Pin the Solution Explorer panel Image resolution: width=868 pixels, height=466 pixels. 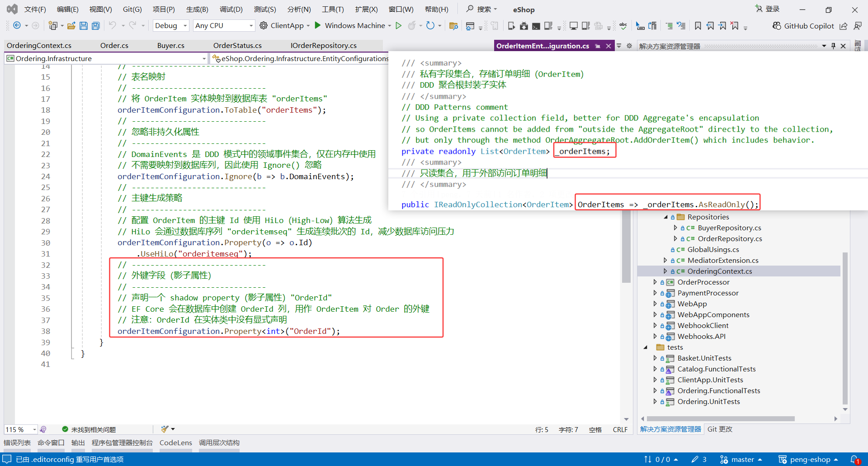(x=833, y=46)
